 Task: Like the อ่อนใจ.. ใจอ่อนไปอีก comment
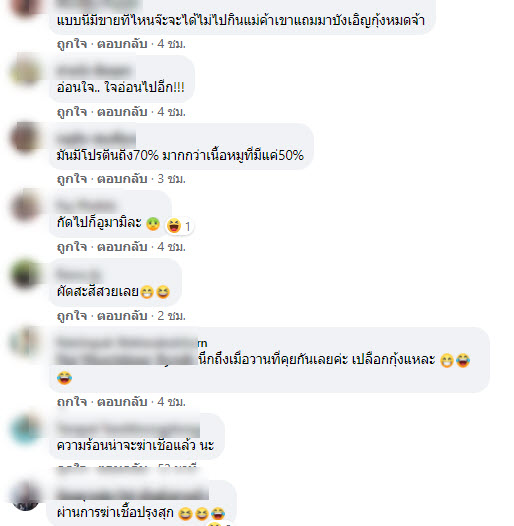[x=72, y=112]
